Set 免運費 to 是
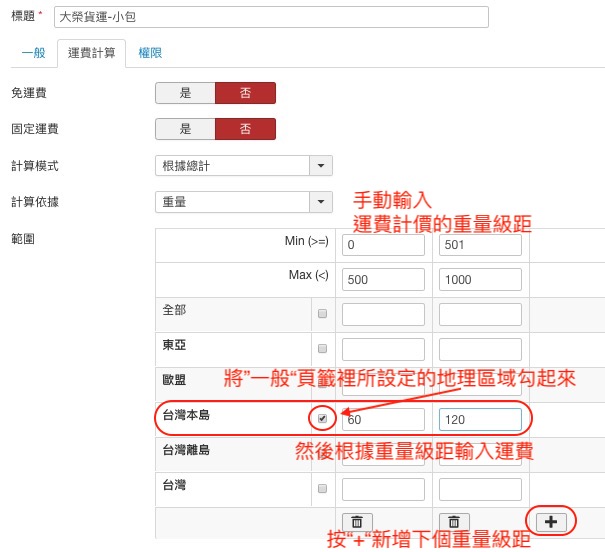 pyautogui.click(x=185, y=93)
